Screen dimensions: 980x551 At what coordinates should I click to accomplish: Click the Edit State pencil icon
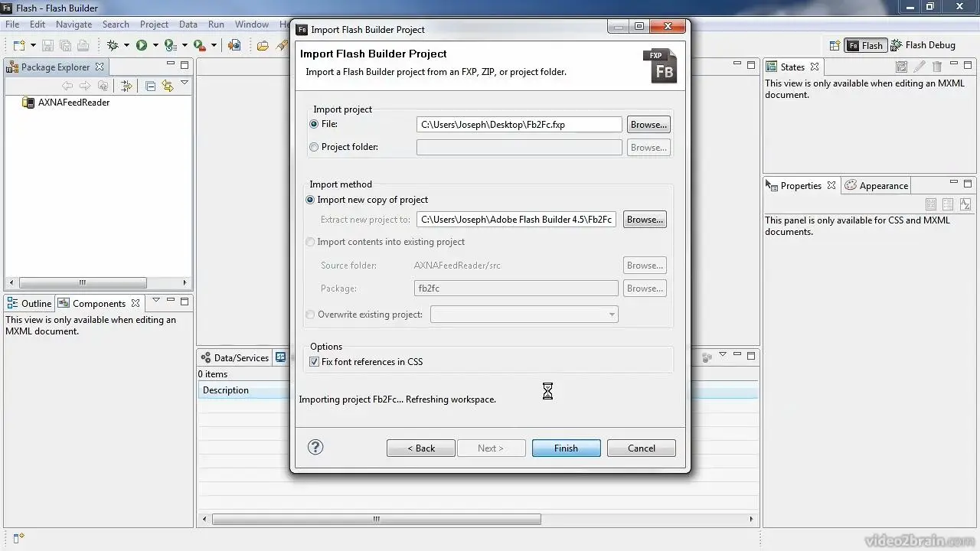(x=920, y=67)
